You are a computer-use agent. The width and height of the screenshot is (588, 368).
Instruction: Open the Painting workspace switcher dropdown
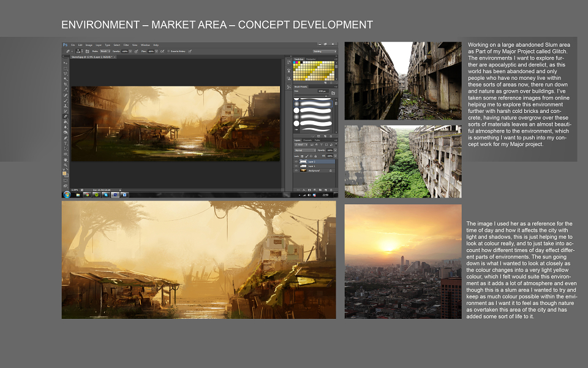pos(325,51)
